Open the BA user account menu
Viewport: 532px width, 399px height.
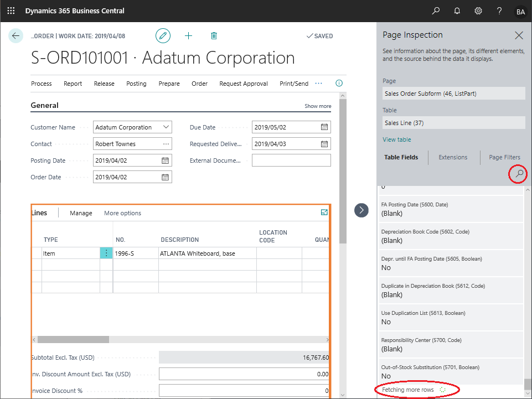pos(520,12)
